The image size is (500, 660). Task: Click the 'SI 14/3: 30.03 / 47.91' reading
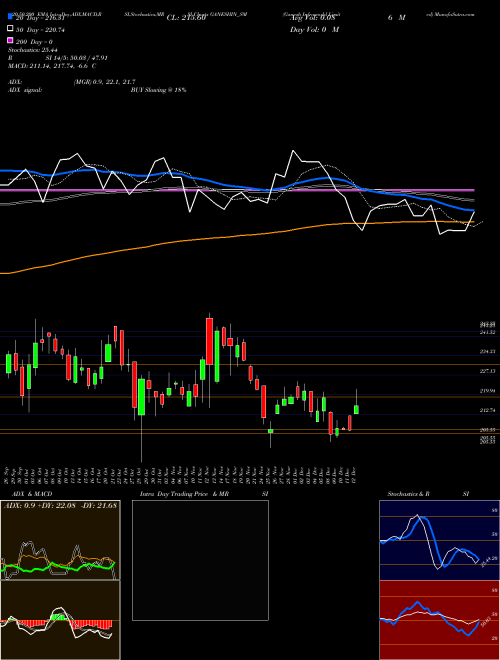[77, 58]
